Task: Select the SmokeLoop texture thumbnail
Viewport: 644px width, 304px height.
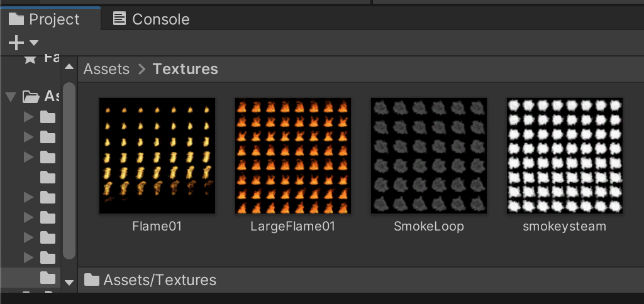Action: click(429, 156)
